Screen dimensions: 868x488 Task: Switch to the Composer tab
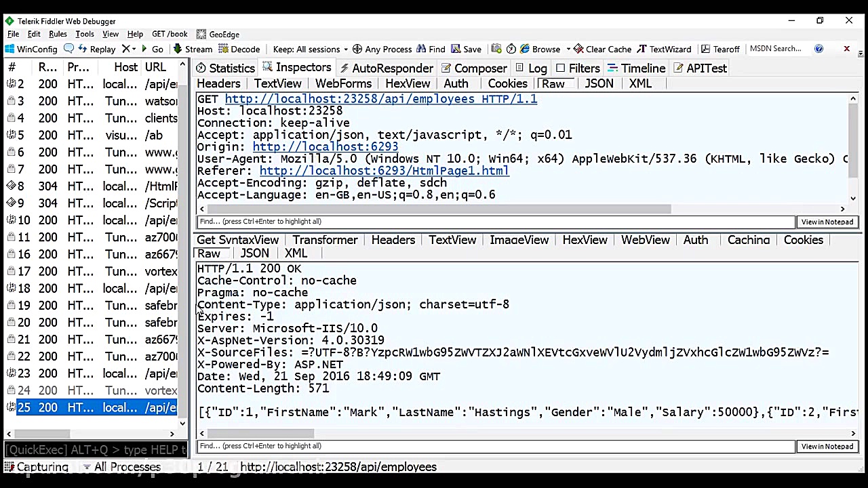pyautogui.click(x=474, y=68)
